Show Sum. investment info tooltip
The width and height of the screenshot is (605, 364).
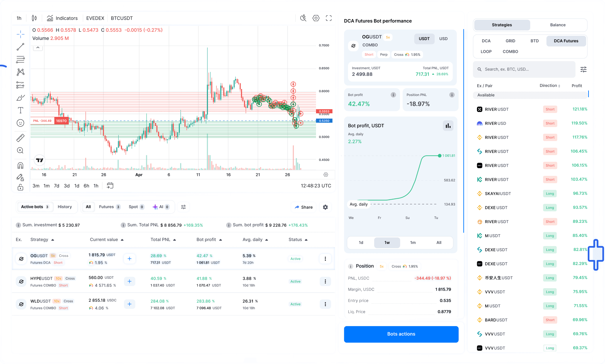click(18, 225)
